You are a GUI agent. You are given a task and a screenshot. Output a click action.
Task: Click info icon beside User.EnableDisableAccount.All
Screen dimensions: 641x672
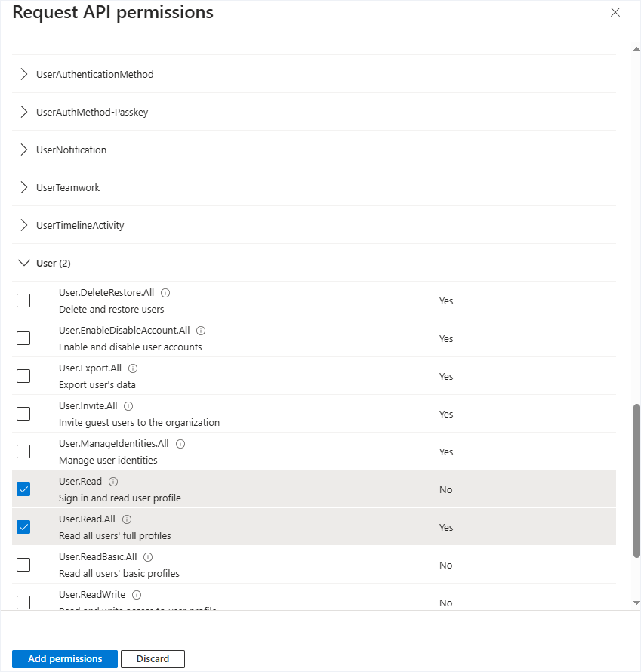click(x=201, y=331)
